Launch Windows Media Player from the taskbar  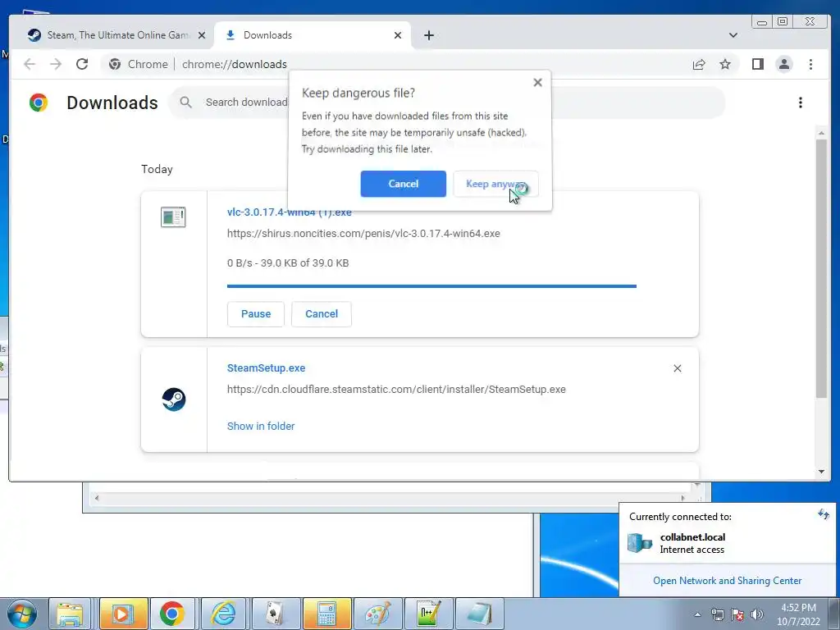tap(123, 614)
